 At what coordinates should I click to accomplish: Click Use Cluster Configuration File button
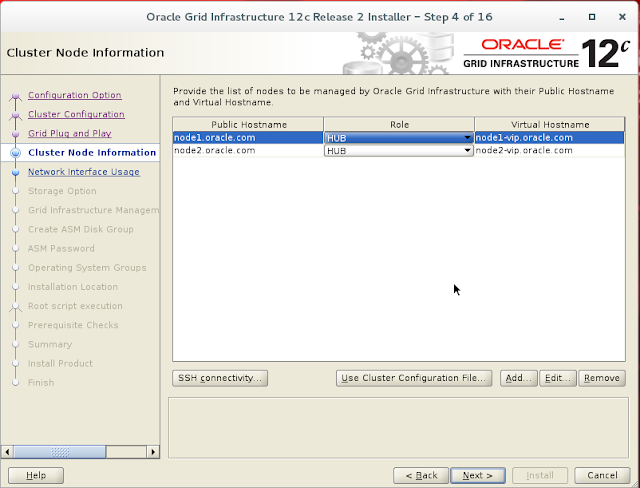[x=414, y=378]
